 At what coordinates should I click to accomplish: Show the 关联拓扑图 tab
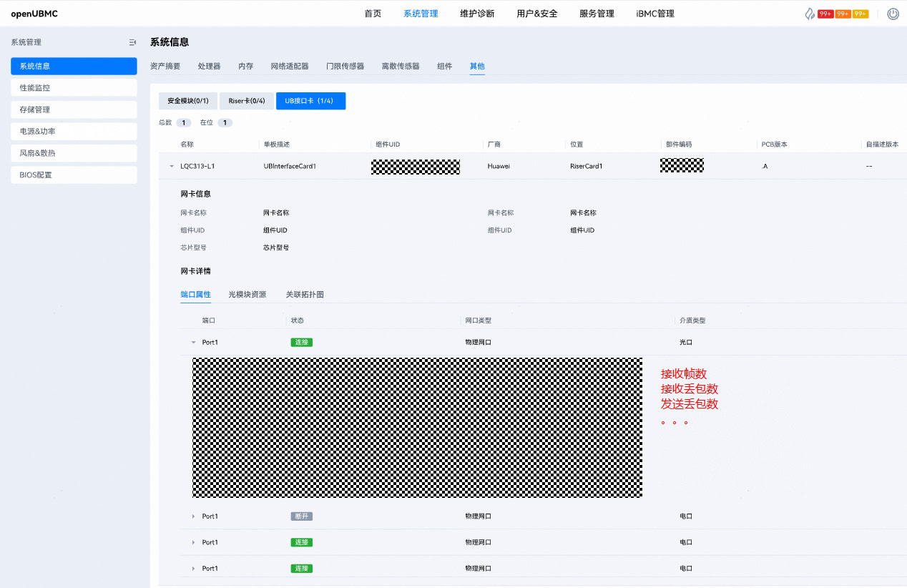pos(305,294)
